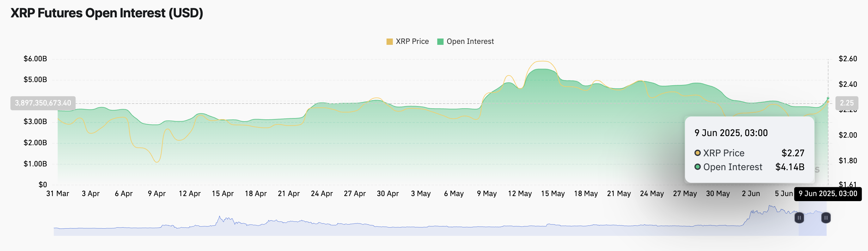Click the yellow XRP Price legend square
This screenshot has width=868, height=251.
click(389, 42)
